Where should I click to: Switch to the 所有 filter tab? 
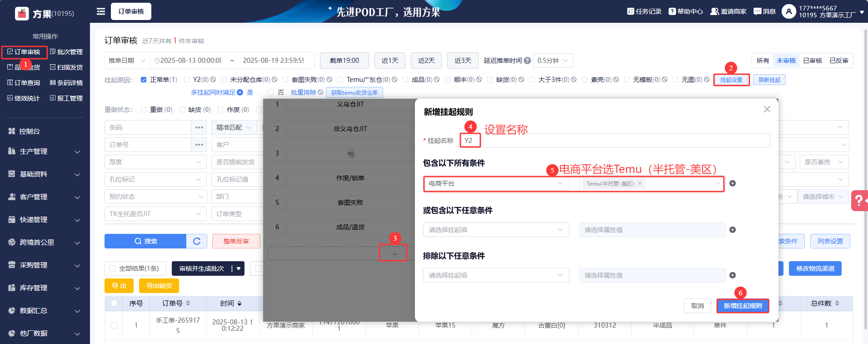tap(763, 61)
